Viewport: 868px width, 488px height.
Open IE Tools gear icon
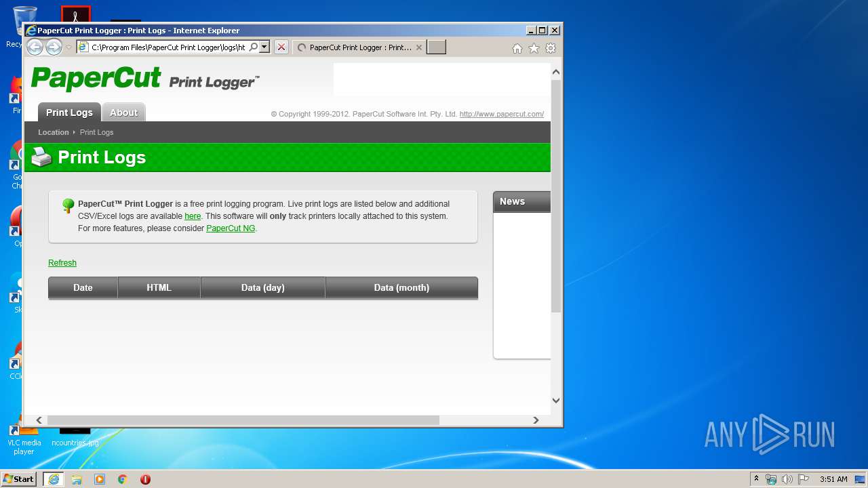coord(551,48)
